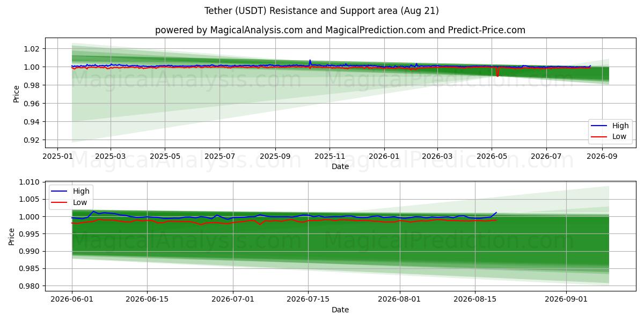The height and width of the screenshot is (322, 644).
Task: Click the end of the blue High line in bottom chart
Action: 496,213
